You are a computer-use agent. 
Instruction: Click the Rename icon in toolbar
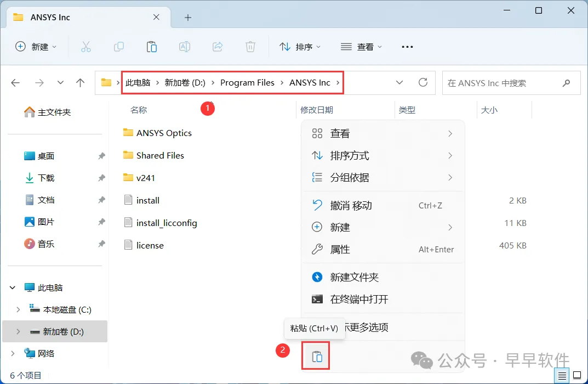coord(185,47)
